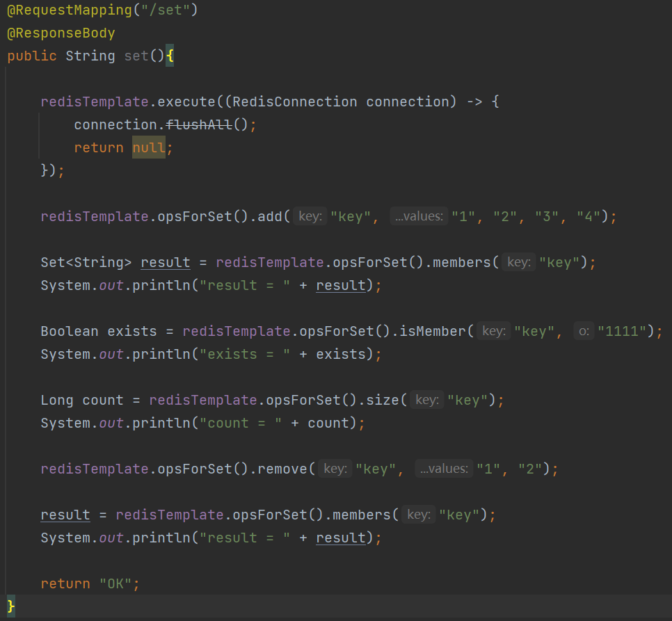Click the @RequestMapping annotation text

pyautogui.click(x=70, y=10)
